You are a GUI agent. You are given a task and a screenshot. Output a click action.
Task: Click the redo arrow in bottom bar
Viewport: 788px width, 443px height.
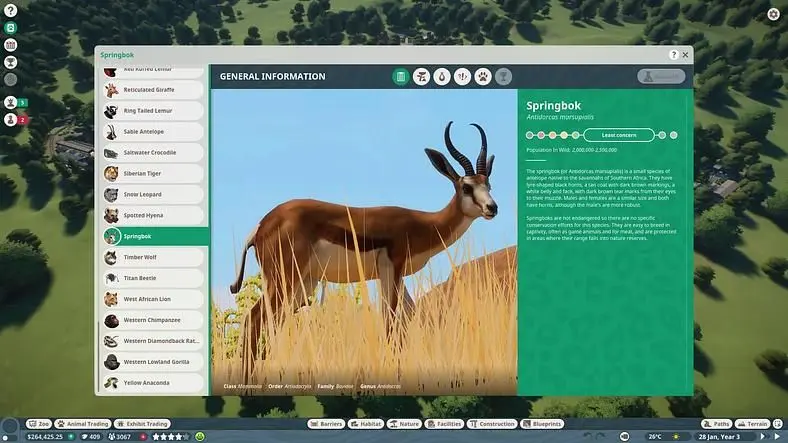click(x=600, y=436)
